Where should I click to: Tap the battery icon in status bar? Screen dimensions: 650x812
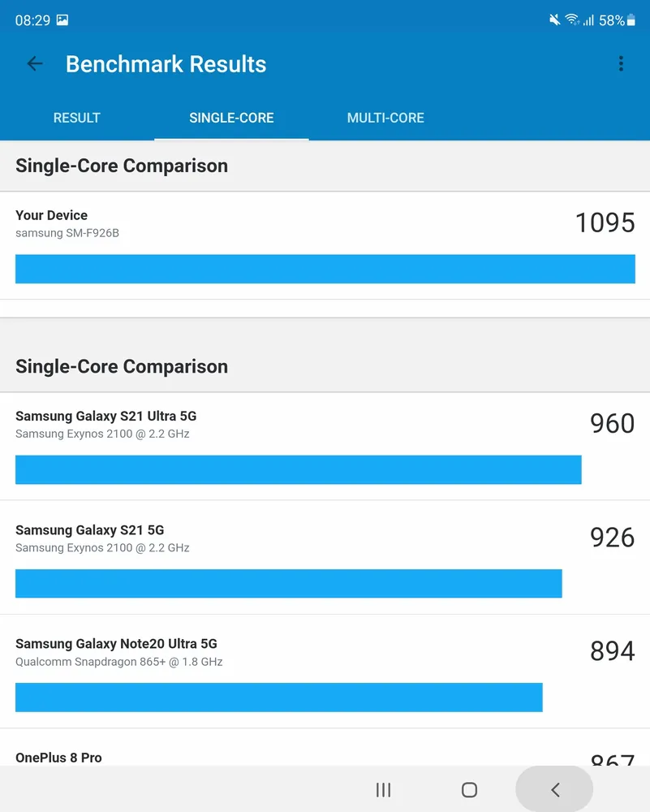pyautogui.click(x=631, y=20)
